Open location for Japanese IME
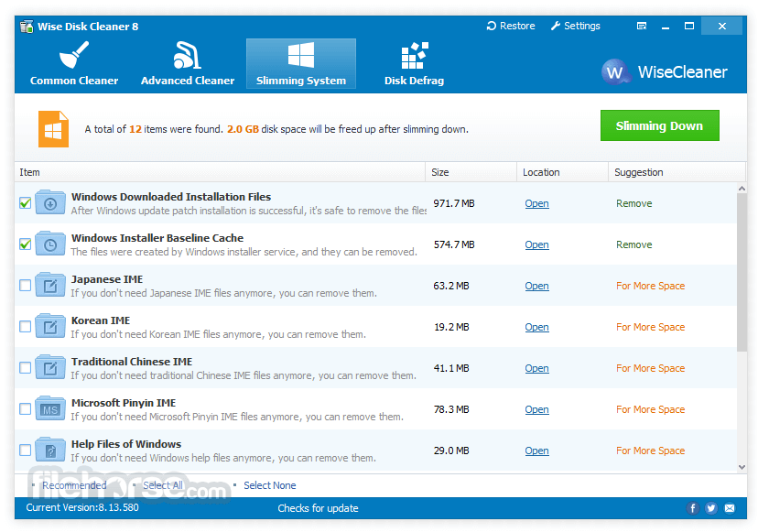This screenshot has width=758, height=532. [536, 286]
